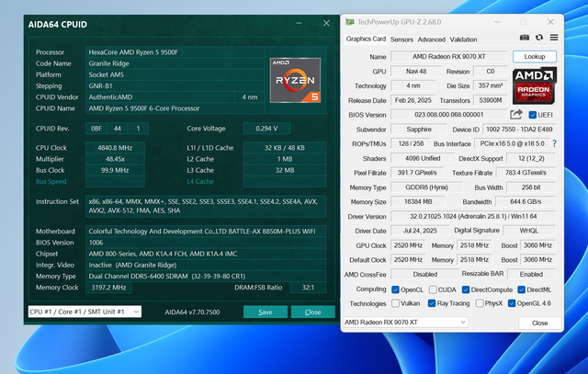Viewport: 588px width, 374px height.
Task: Click the Save button in AIDA64
Action: click(x=266, y=312)
